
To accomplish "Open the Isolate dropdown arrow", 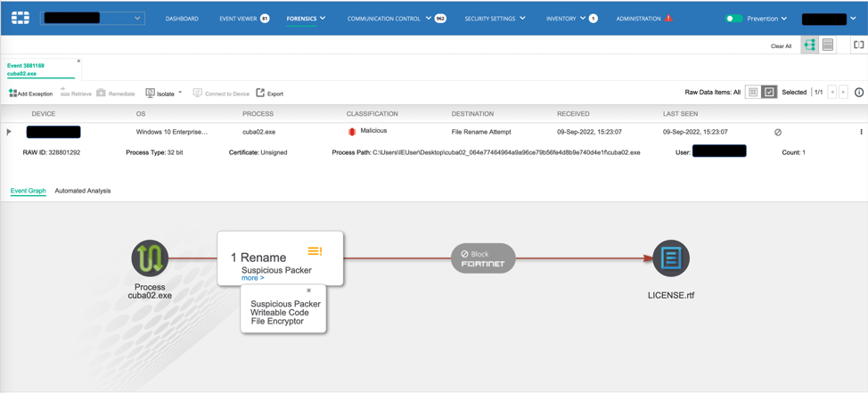I will pos(180,93).
